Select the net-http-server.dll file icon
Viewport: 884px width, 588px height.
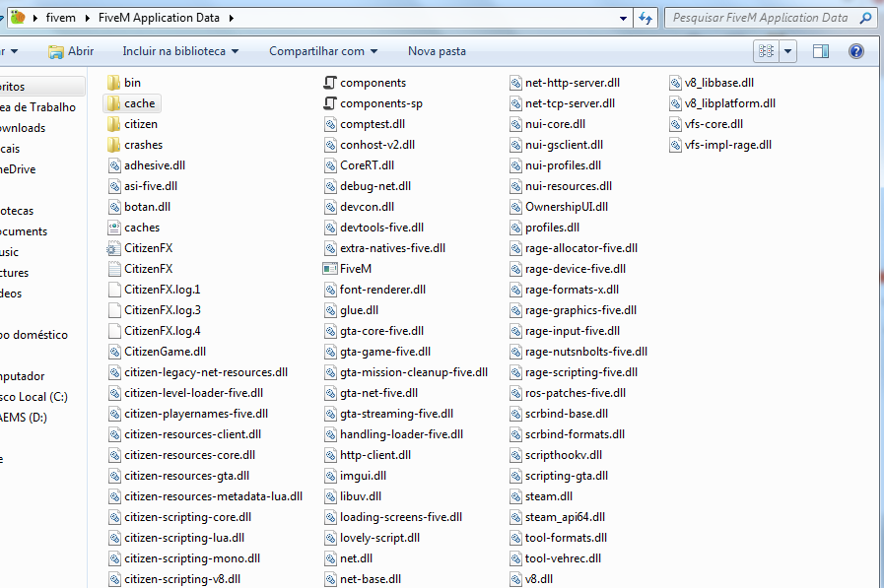(x=515, y=83)
